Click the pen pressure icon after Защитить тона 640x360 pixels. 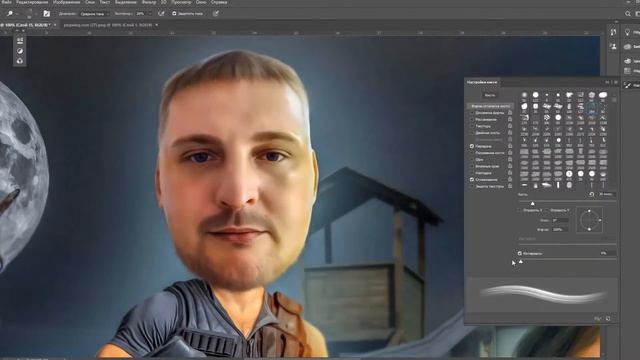coord(216,13)
